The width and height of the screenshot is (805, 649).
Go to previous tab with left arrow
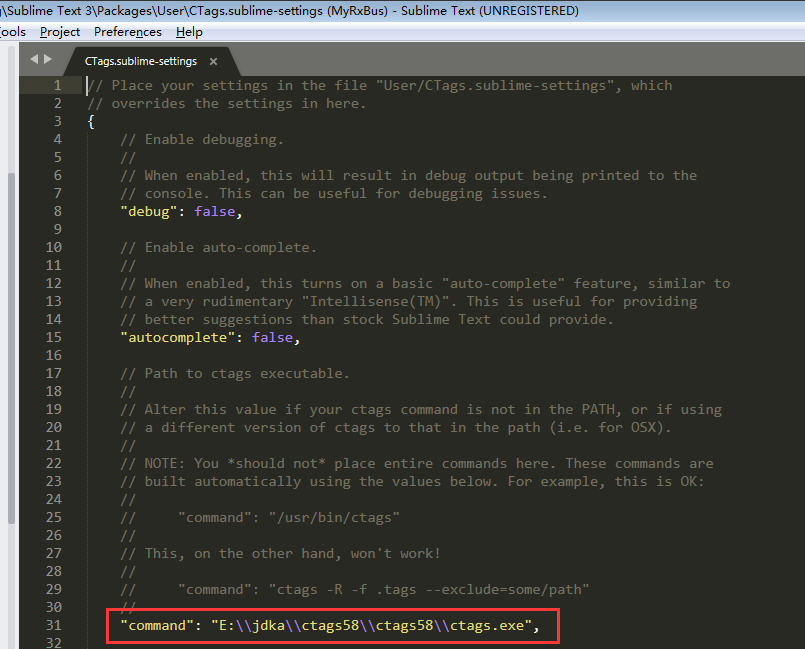tap(34, 59)
